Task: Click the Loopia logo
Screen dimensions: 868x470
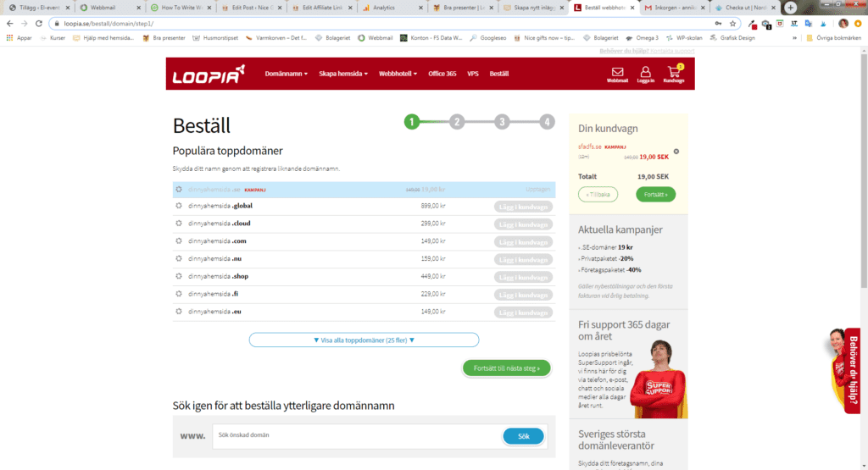Action: [x=209, y=74]
